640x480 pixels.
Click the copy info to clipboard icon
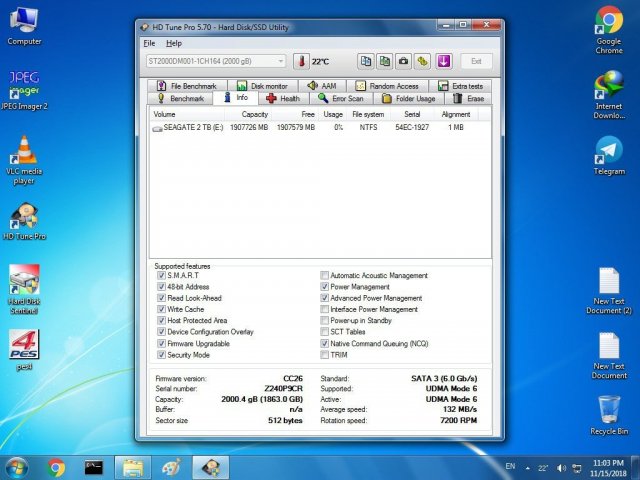(366, 61)
